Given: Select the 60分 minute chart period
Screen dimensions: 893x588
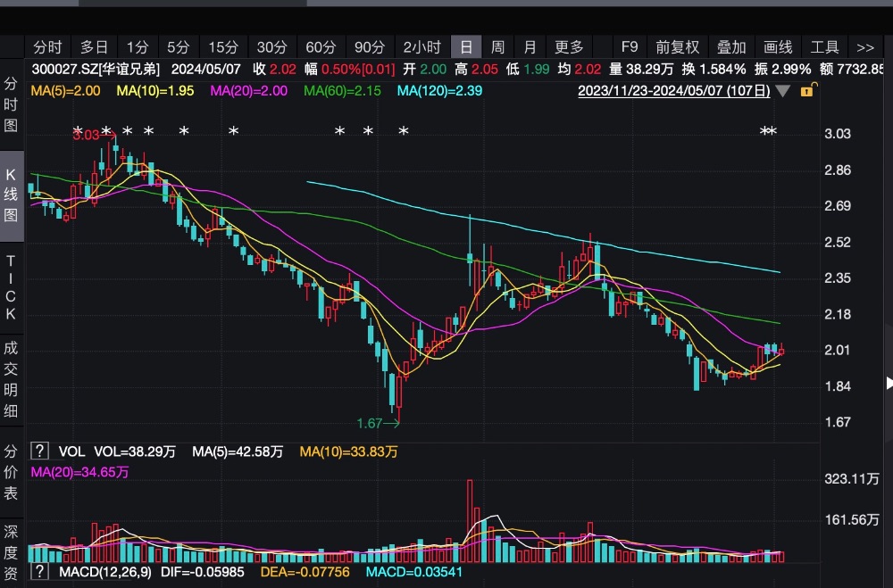Looking at the screenshot, I should pos(321,47).
